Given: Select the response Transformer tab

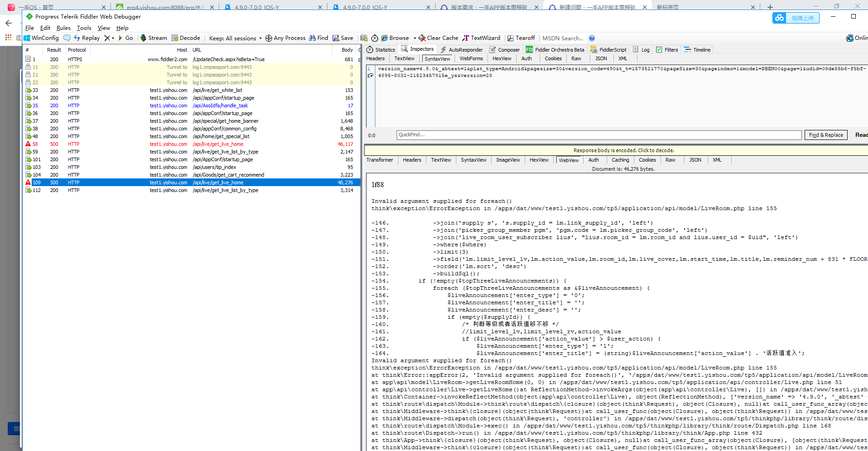Looking at the screenshot, I should [380, 160].
